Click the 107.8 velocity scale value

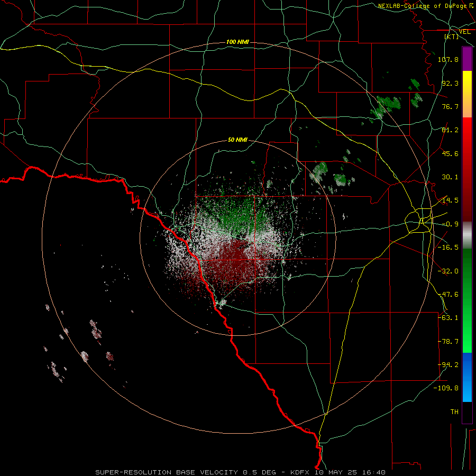click(448, 59)
